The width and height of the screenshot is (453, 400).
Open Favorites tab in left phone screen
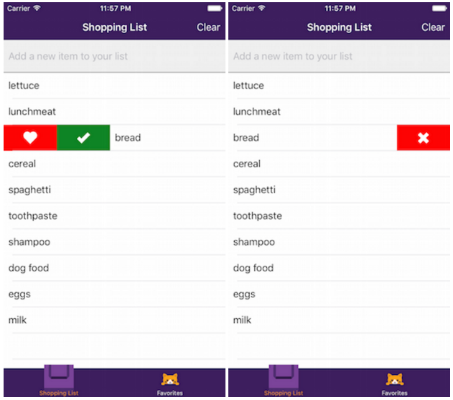click(170, 383)
